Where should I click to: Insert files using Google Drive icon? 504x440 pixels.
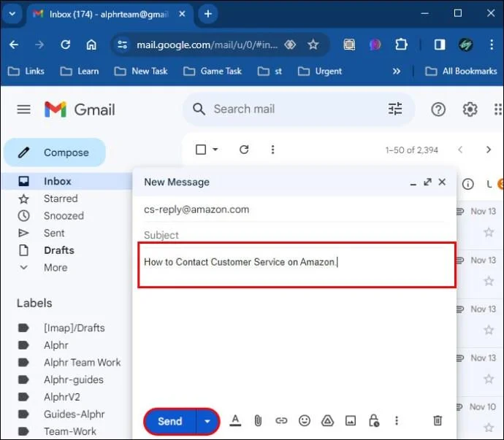(x=327, y=421)
